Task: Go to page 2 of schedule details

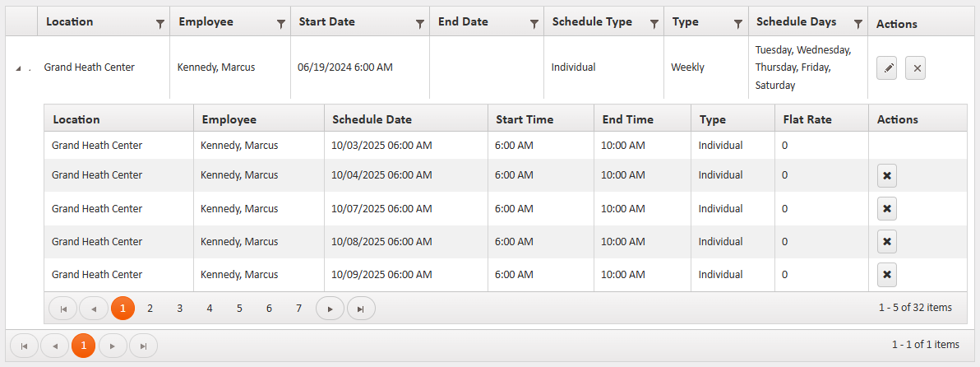Action: 150,309
